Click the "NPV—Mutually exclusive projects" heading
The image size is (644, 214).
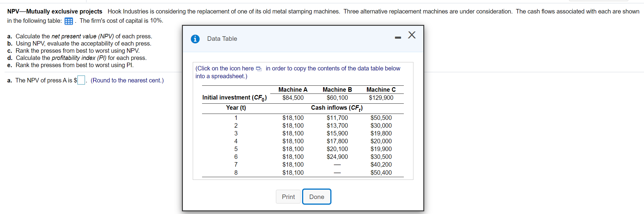pos(55,11)
